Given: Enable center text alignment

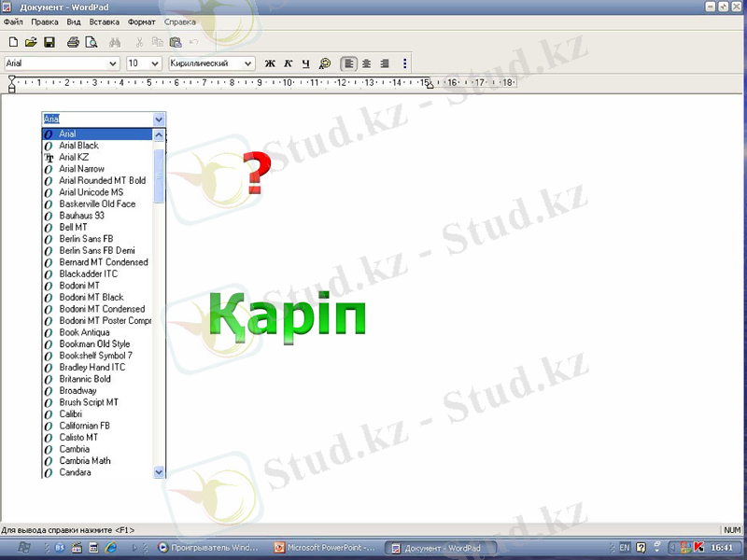Looking at the screenshot, I should coord(365,63).
